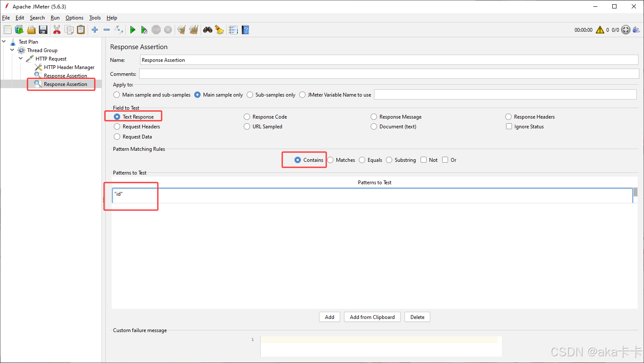The width and height of the screenshot is (644, 363).
Task: Click into the Name input field
Action: coord(389,60)
